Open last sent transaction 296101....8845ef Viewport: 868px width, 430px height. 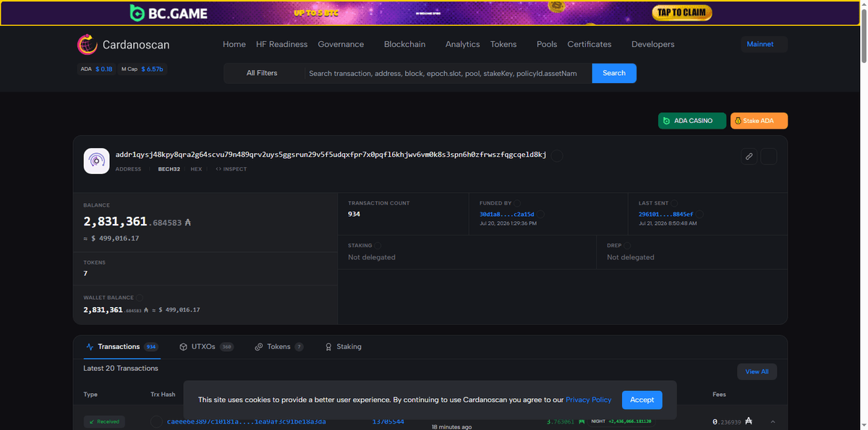tap(665, 215)
